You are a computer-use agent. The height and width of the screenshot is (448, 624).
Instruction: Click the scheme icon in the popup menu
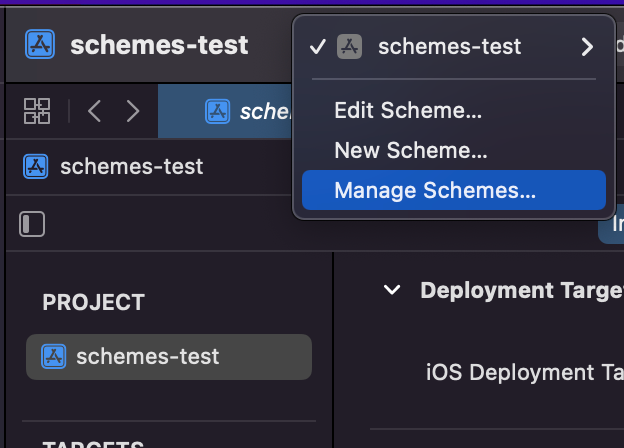(349, 46)
